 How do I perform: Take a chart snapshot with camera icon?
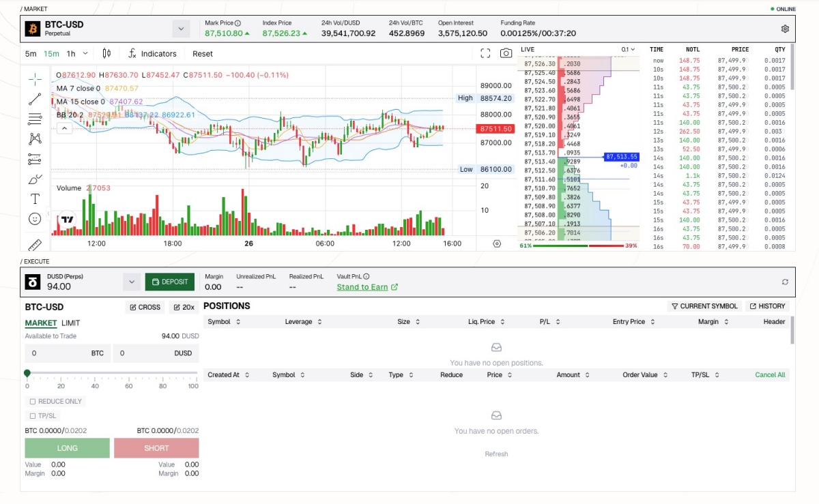coord(506,53)
